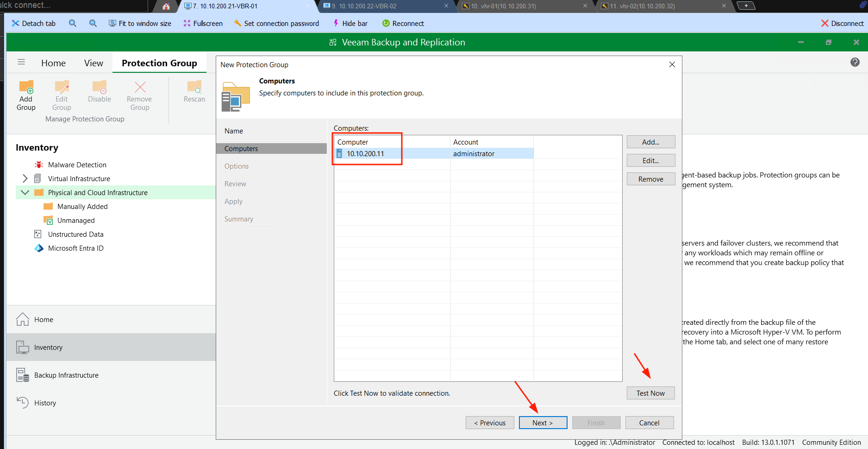Click the Computer column header
Screen dimensions: 868x449
[392, 142]
